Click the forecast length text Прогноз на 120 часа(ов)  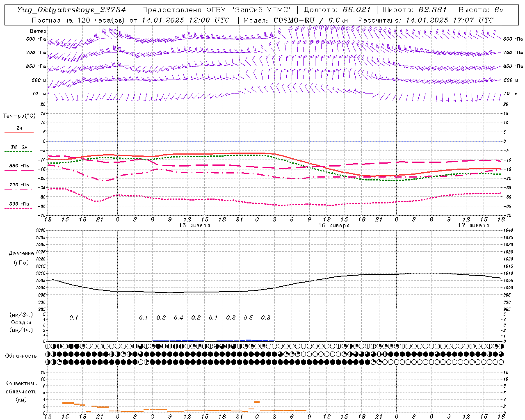click(x=78, y=20)
